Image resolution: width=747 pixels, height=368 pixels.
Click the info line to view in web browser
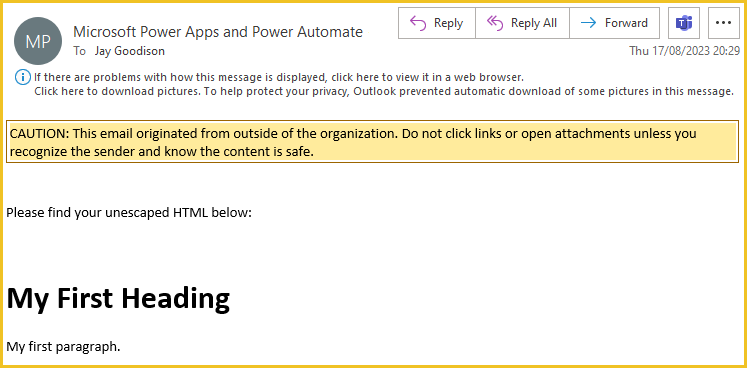coord(279,76)
